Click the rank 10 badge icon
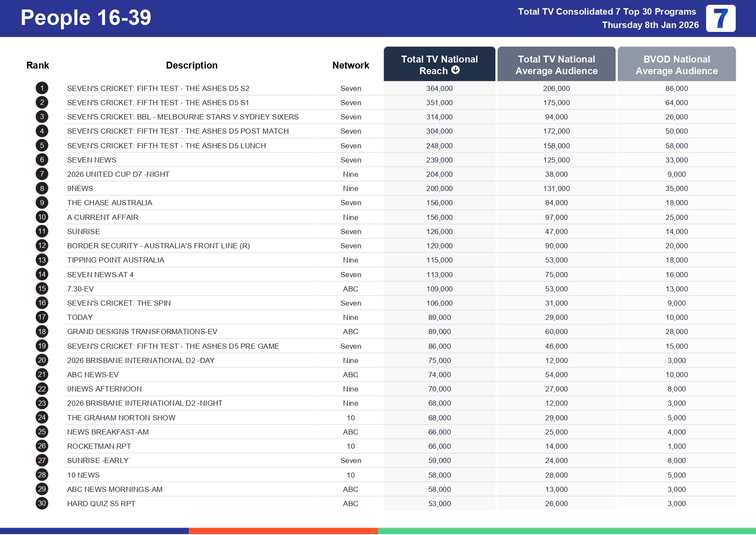 (x=41, y=217)
